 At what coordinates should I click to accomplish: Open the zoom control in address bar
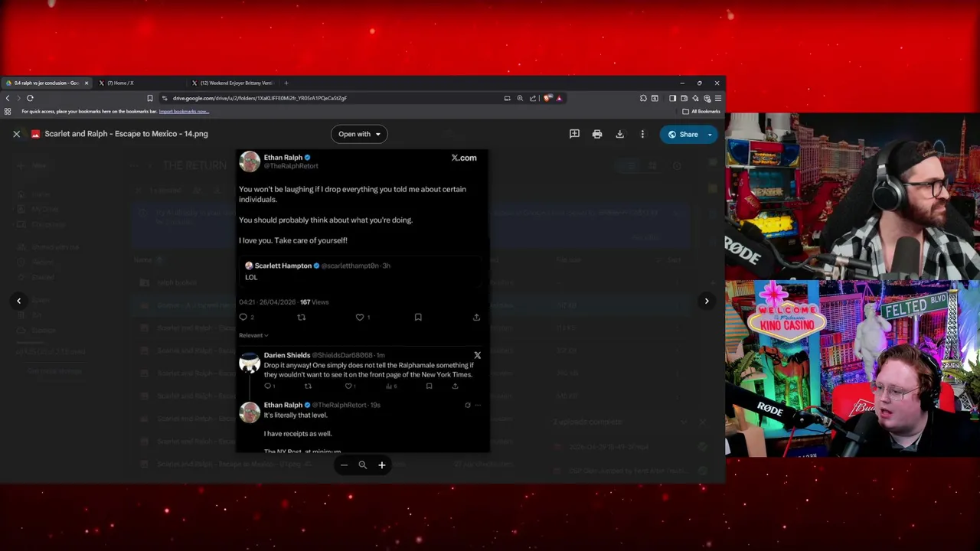click(x=520, y=98)
